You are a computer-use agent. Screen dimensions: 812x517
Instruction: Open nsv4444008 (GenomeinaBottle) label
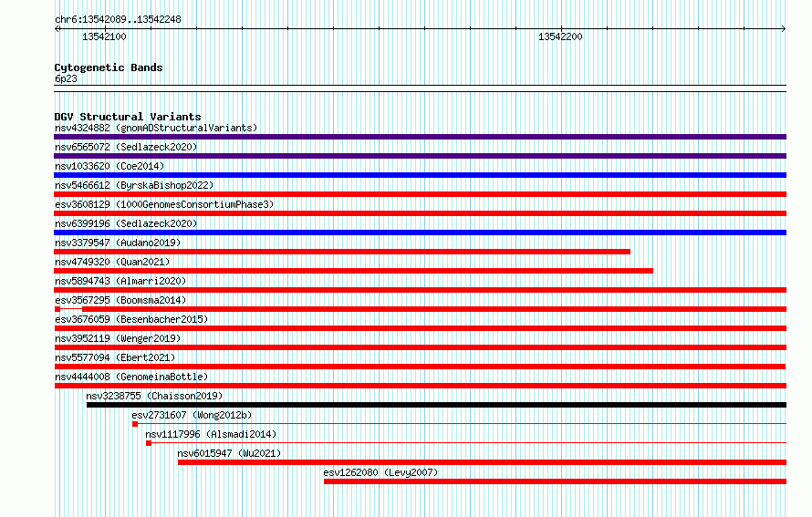(131, 377)
